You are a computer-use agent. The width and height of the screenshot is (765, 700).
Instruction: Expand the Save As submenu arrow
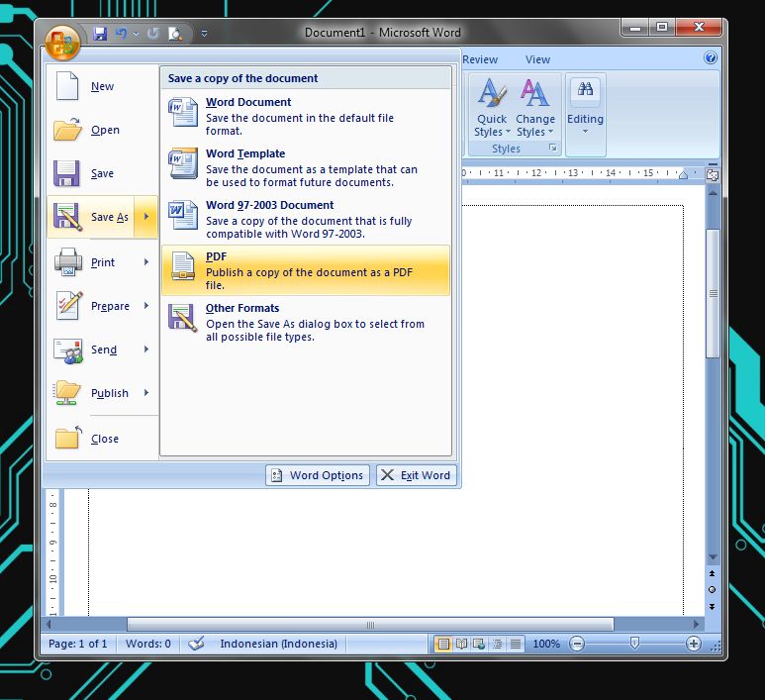(145, 217)
